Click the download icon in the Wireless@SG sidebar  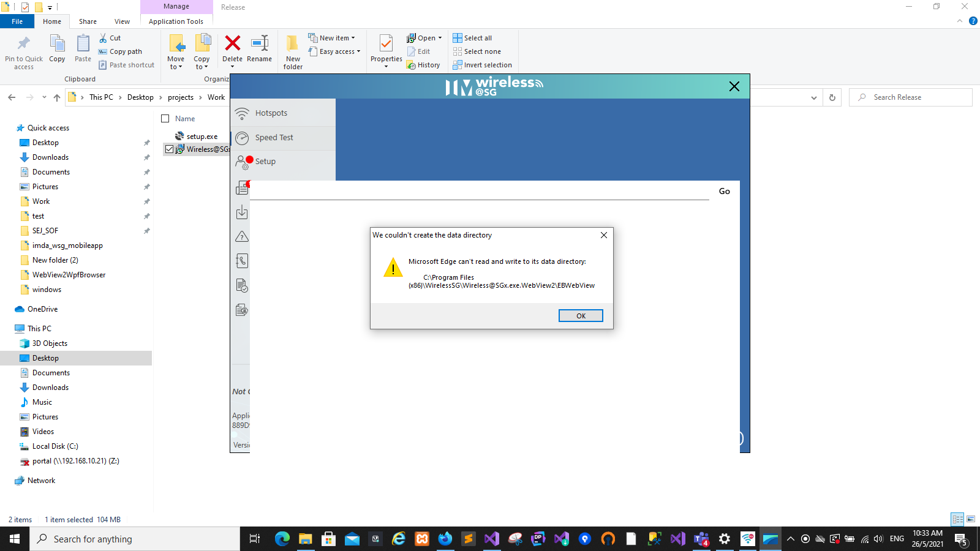(x=242, y=212)
